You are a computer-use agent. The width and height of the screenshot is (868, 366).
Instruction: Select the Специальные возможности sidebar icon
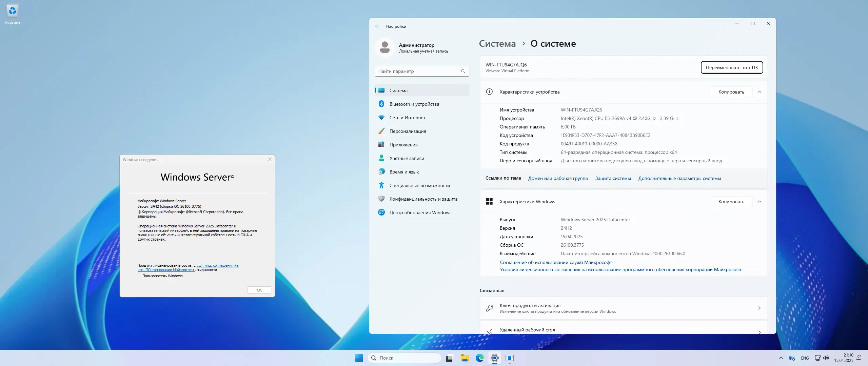click(x=381, y=185)
